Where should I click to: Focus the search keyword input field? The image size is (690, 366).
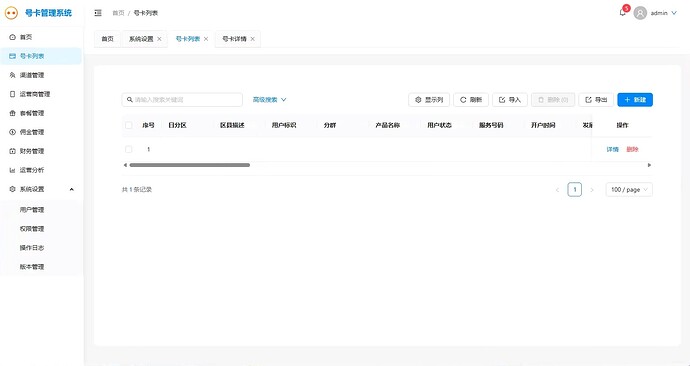pos(182,100)
